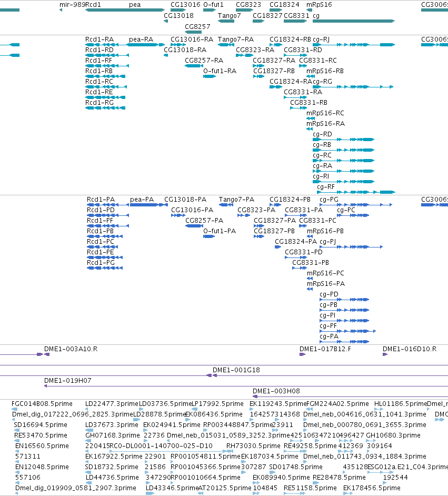Click the pea-RA transcript label
Image resolution: width=448 pixels, height=496 pixels.
tap(141, 39)
